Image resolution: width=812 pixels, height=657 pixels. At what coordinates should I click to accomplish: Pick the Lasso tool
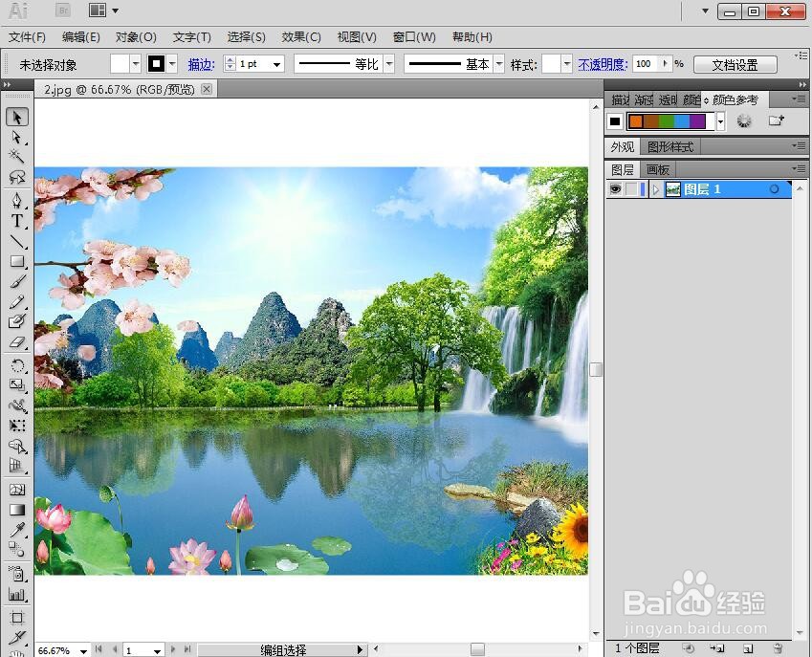pos(17,177)
